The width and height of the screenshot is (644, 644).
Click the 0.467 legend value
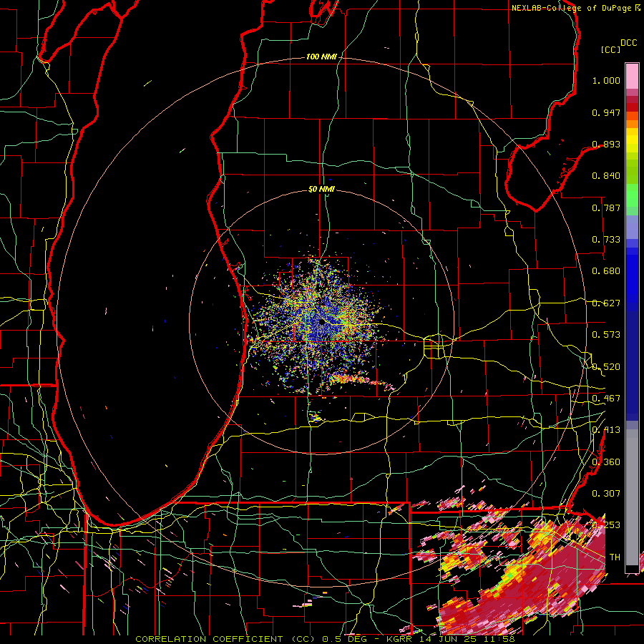(x=606, y=399)
